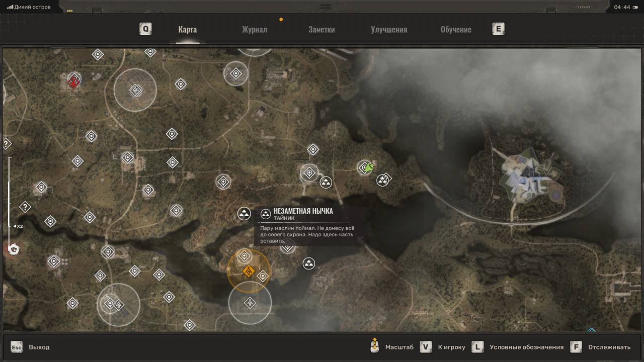The width and height of the screenshot is (644, 362).
Task: Switch to the Журнал tab
Action: pyautogui.click(x=254, y=29)
